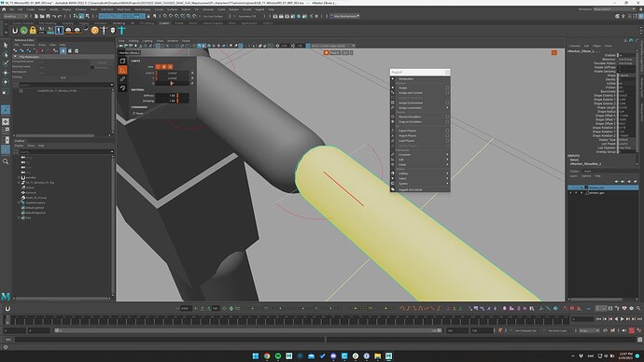The width and height of the screenshot is (644, 362).
Task: Click the Damping slider in the Material section
Action: (173, 101)
